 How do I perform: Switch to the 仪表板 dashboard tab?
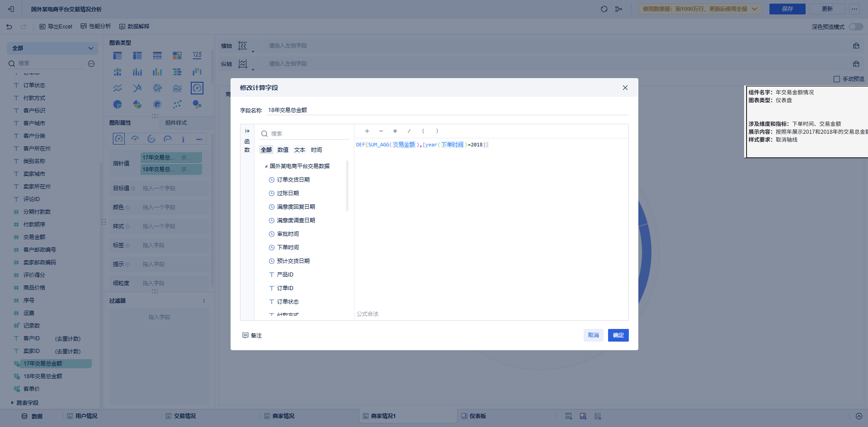click(473, 416)
